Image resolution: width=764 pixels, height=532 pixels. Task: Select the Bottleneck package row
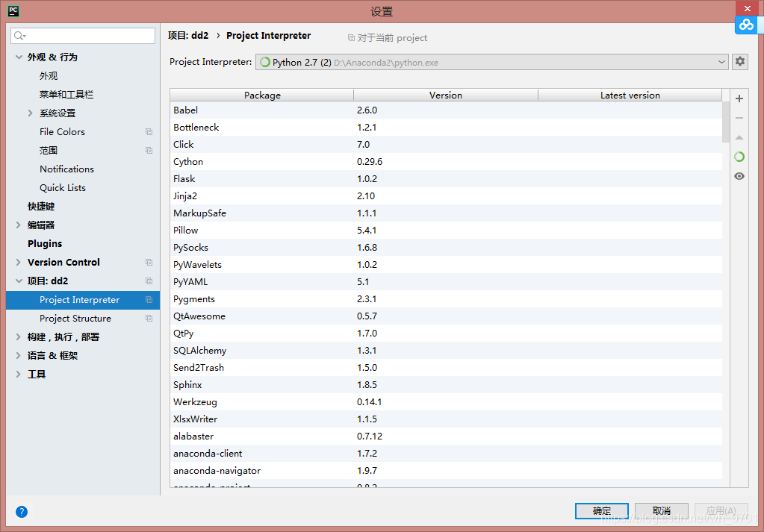(x=446, y=127)
